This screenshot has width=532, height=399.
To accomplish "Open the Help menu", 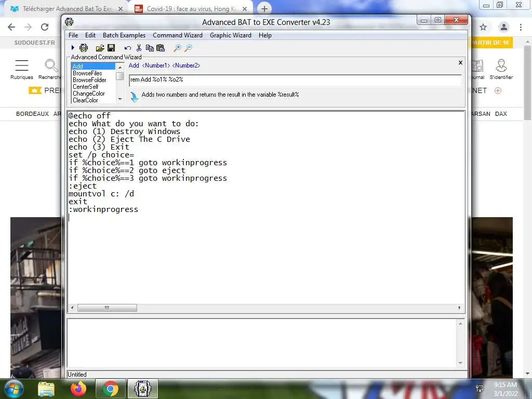I will click(x=265, y=35).
